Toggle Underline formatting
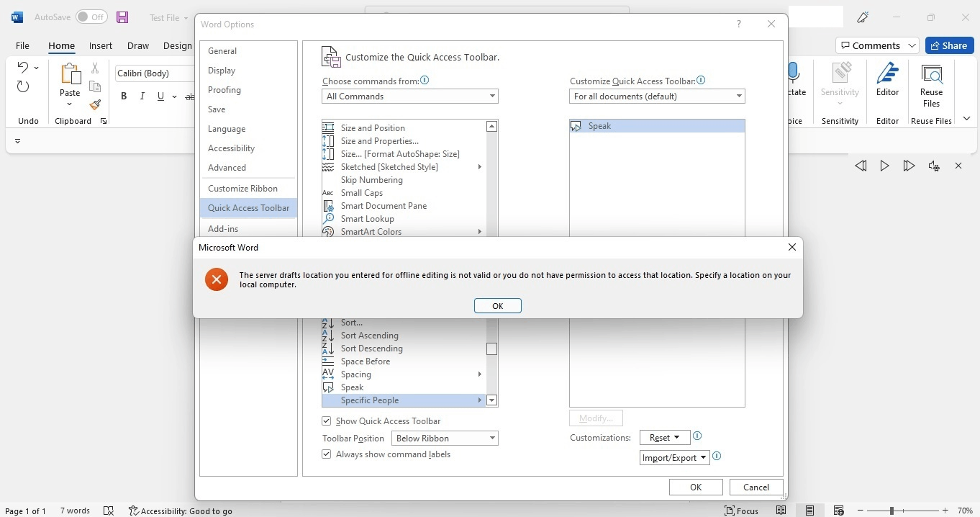The image size is (980, 517). pyautogui.click(x=160, y=96)
